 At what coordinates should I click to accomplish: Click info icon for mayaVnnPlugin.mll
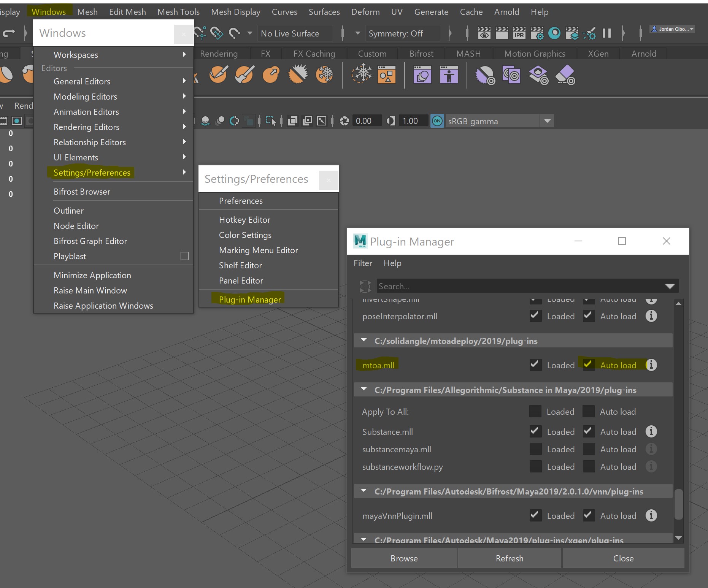point(651,515)
